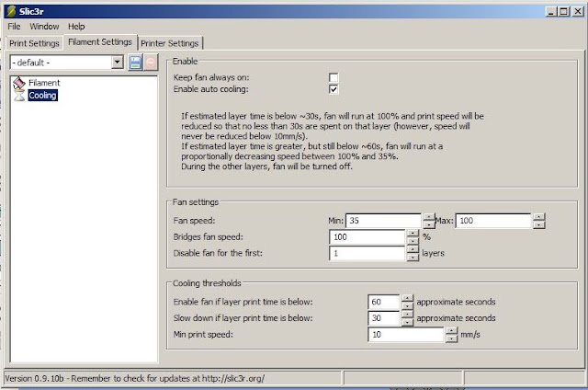Increase Disable fan for first layers count
The height and width of the screenshot is (390, 588).
(413, 249)
